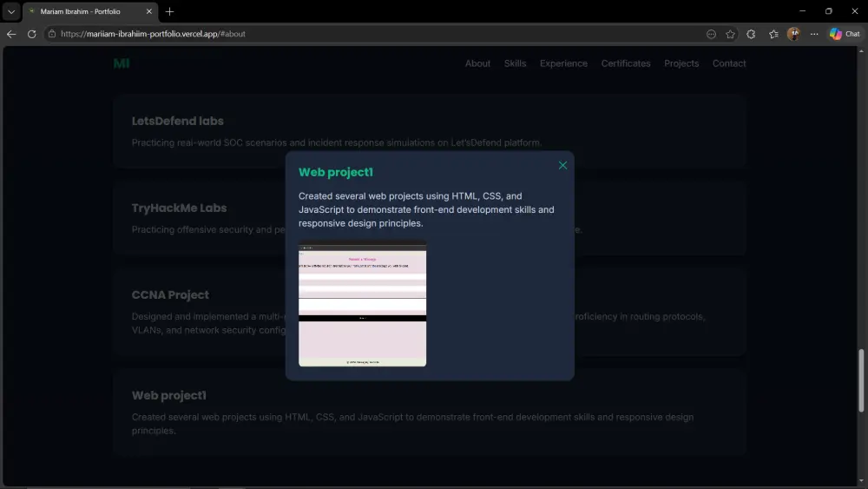The width and height of the screenshot is (868, 489).
Task: Click the modal description paragraph text
Action: 426,209
